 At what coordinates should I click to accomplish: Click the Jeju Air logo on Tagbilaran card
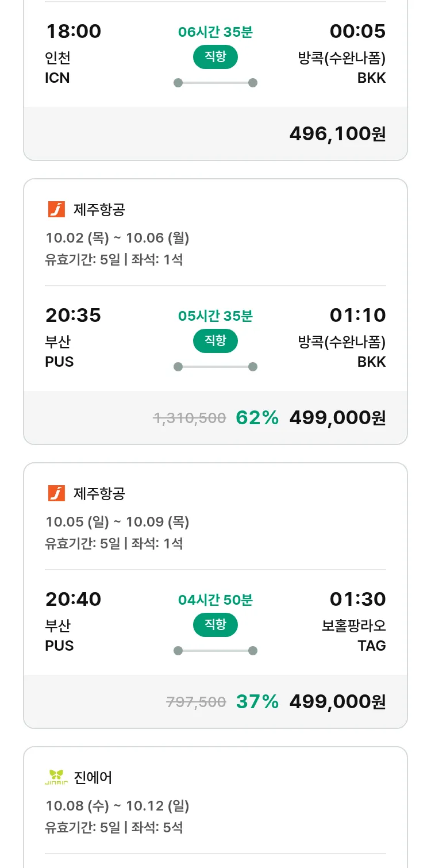pyautogui.click(x=56, y=493)
